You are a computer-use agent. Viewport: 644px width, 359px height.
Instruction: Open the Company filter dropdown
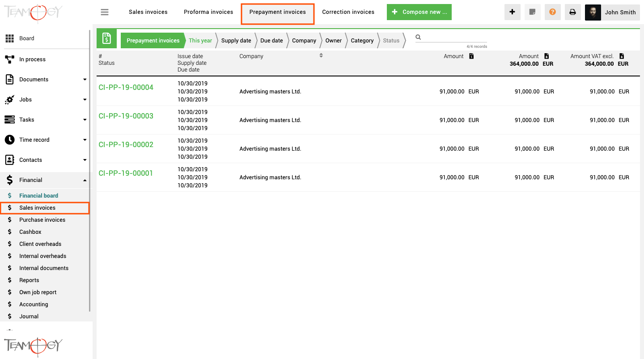(304, 40)
